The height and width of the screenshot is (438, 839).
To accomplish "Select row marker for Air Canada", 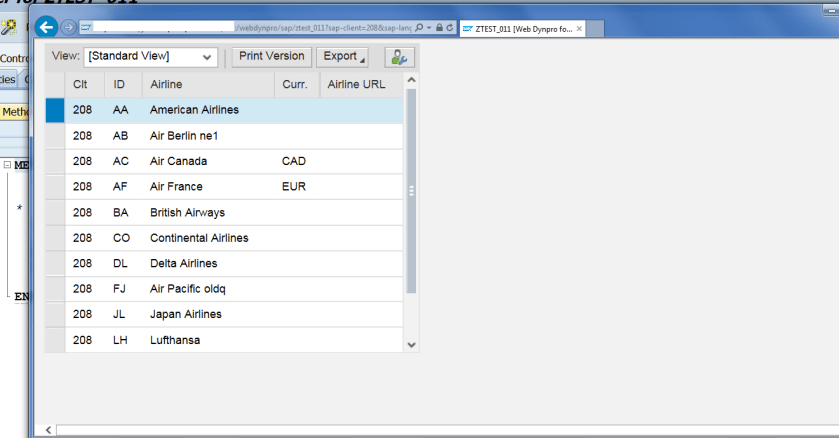I will [55, 162].
